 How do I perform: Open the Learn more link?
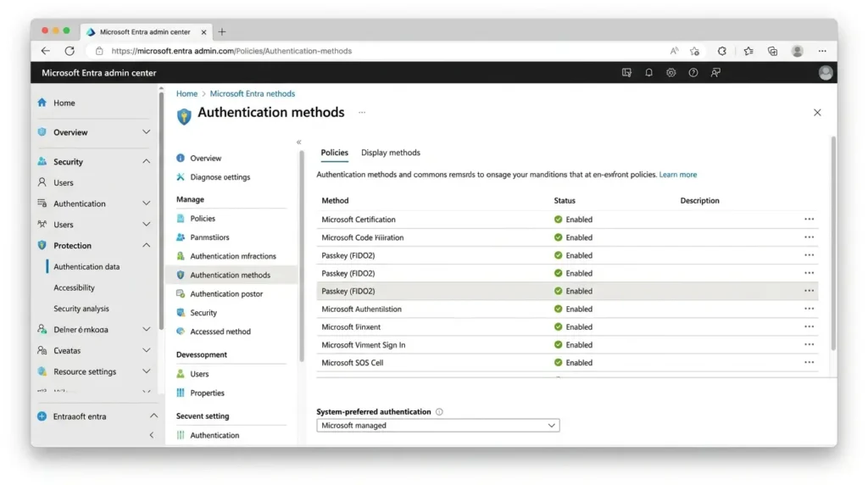pyautogui.click(x=677, y=175)
